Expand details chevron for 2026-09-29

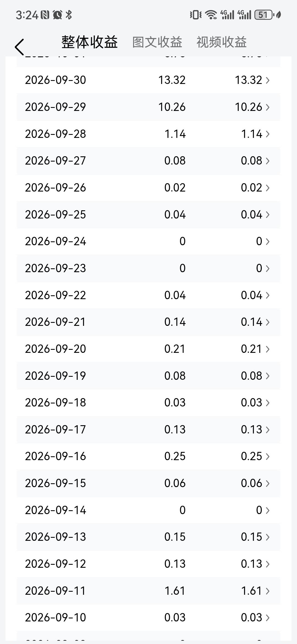pyautogui.click(x=268, y=107)
